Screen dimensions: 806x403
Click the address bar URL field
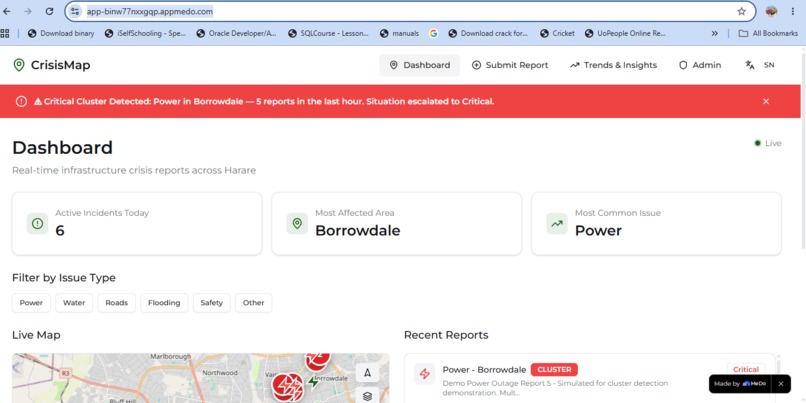pos(409,11)
